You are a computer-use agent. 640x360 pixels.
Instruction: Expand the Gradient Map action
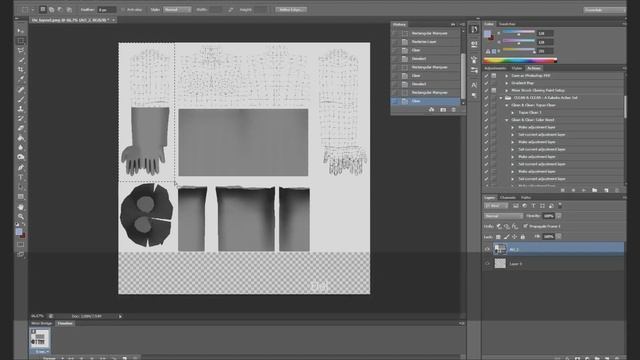click(x=507, y=83)
